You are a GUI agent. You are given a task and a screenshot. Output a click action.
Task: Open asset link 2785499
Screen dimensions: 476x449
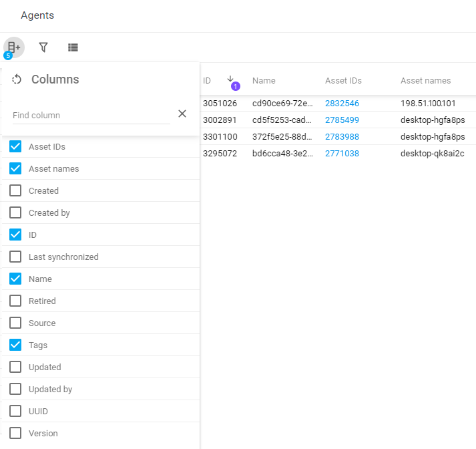coord(342,120)
